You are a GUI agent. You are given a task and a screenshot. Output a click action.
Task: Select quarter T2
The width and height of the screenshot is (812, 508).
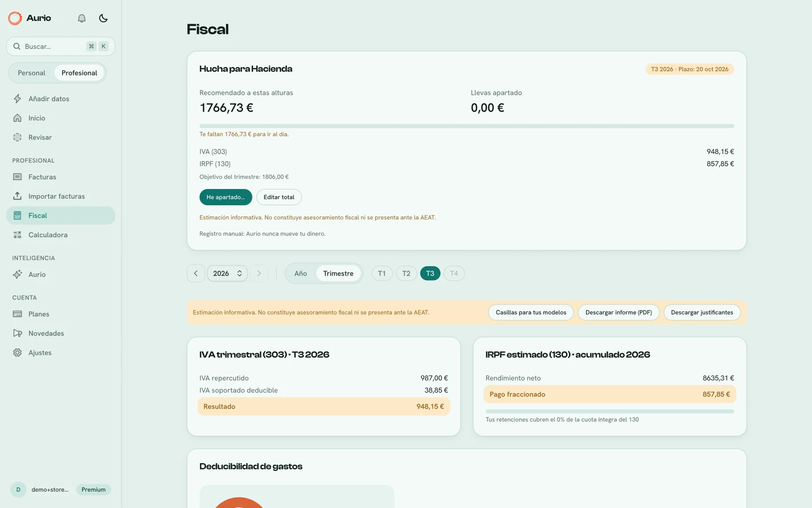(407, 273)
